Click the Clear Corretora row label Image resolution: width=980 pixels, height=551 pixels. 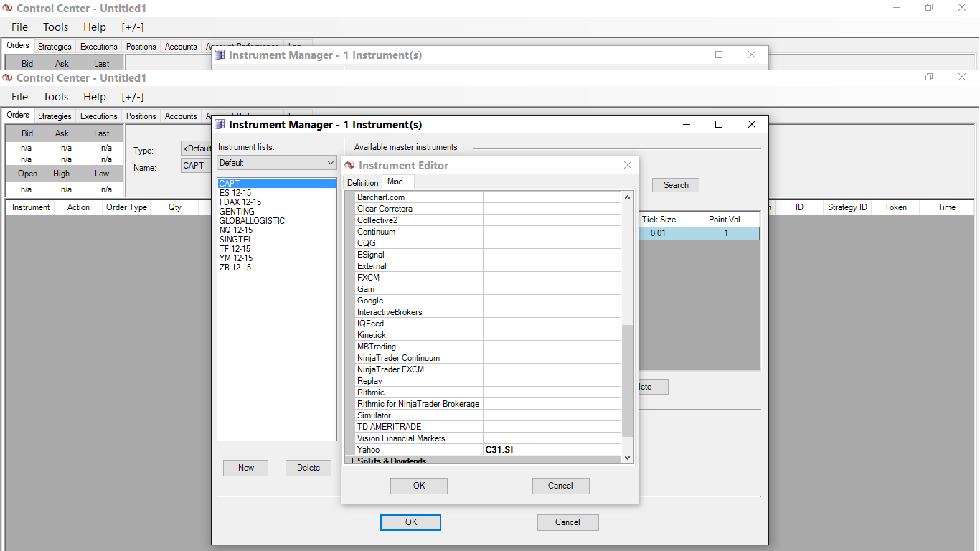pos(385,209)
